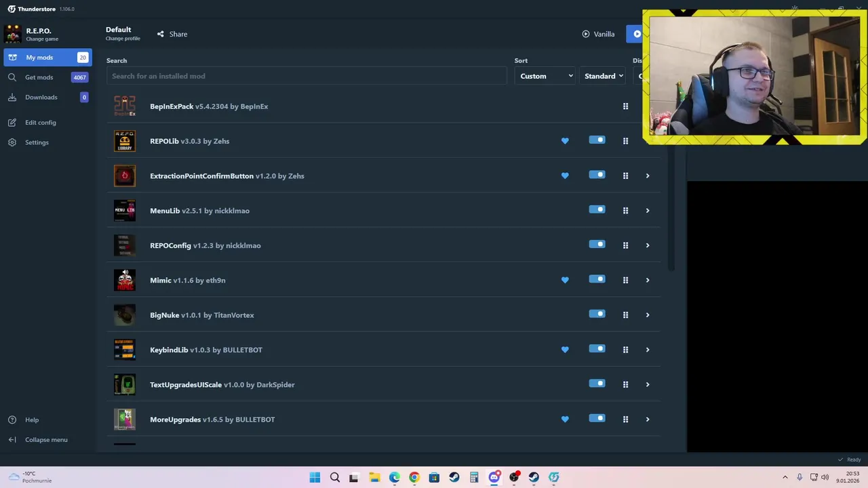The image size is (868, 488).
Task: Click the BepInExPack mod icon
Action: click(x=125, y=106)
